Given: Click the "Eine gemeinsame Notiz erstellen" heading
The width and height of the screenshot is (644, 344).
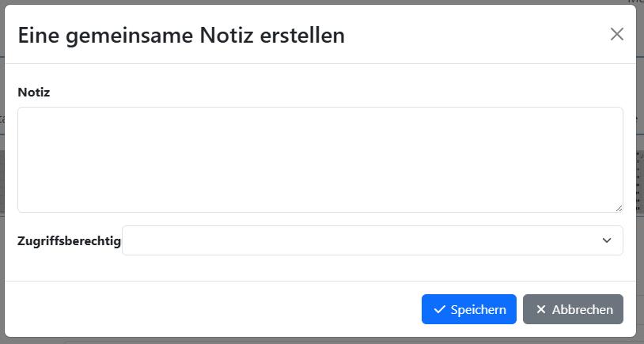Looking at the screenshot, I should click(x=181, y=35).
